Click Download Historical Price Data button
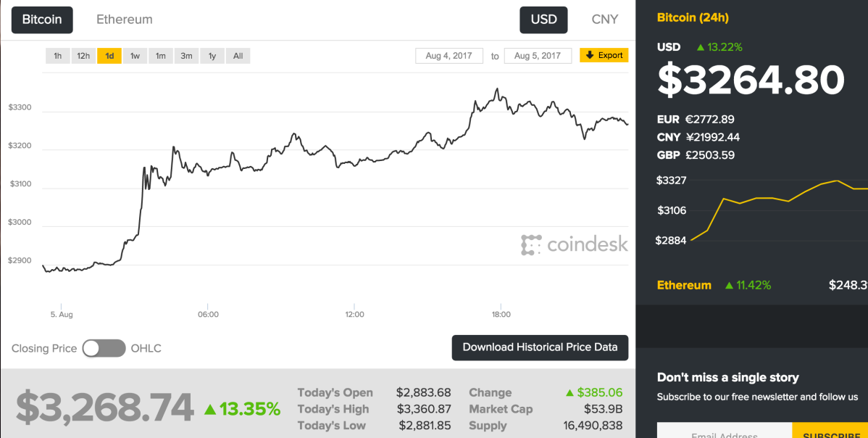868x438 pixels. click(x=540, y=347)
